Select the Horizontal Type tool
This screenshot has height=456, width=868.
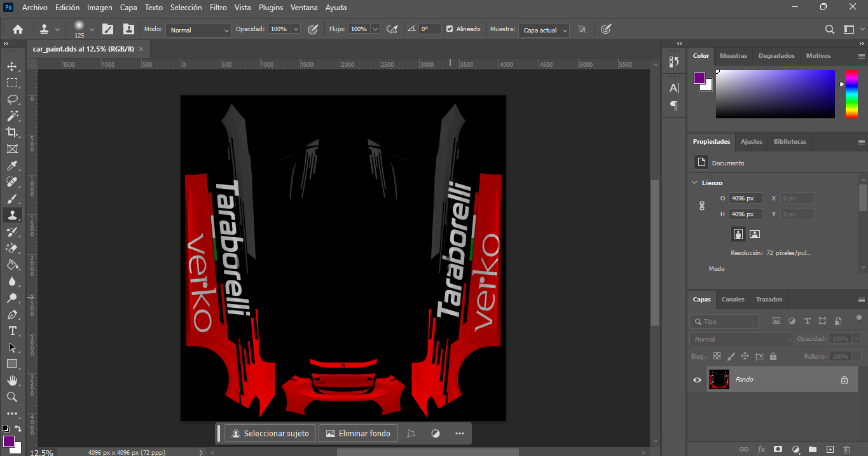click(12, 331)
